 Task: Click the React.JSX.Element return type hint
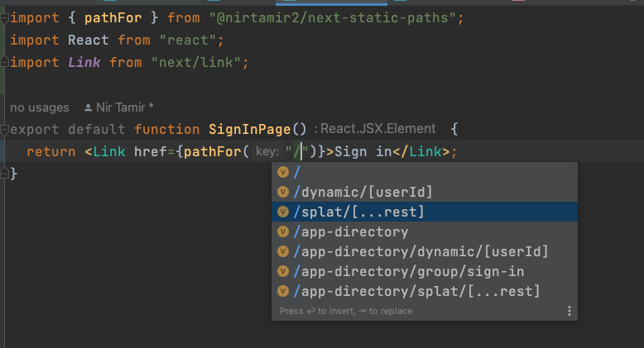click(375, 129)
